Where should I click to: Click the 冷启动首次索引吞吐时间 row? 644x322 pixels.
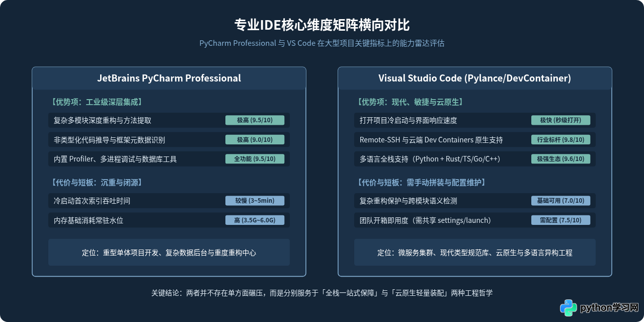pos(169,201)
